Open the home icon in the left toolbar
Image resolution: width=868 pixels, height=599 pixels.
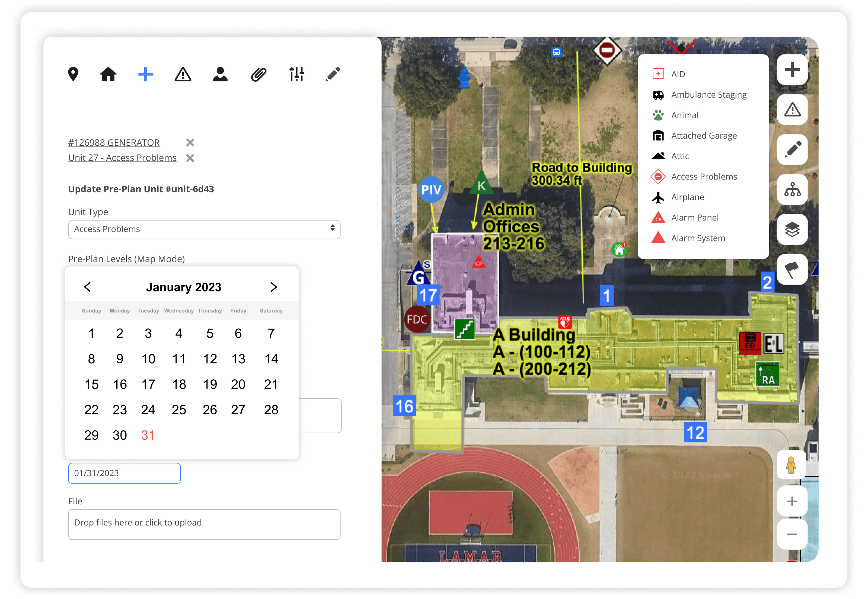pos(109,74)
